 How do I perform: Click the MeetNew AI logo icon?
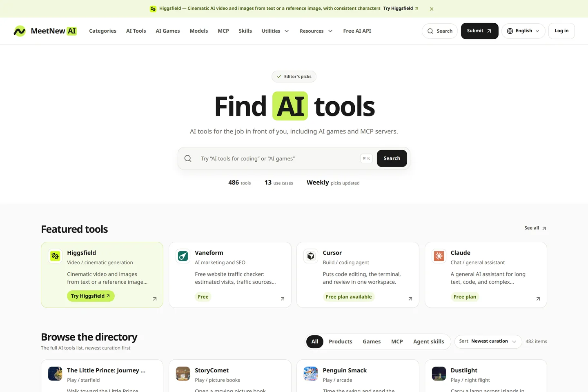[20, 31]
